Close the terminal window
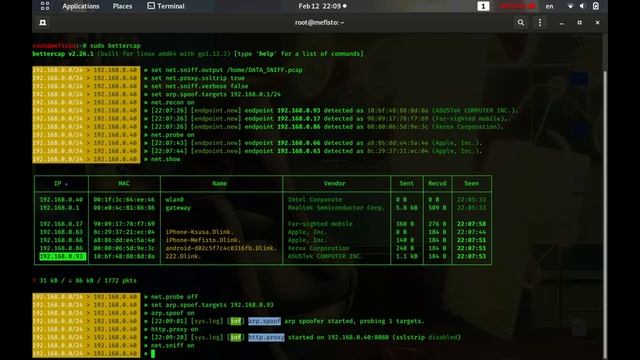The image size is (640, 360). pos(597,22)
